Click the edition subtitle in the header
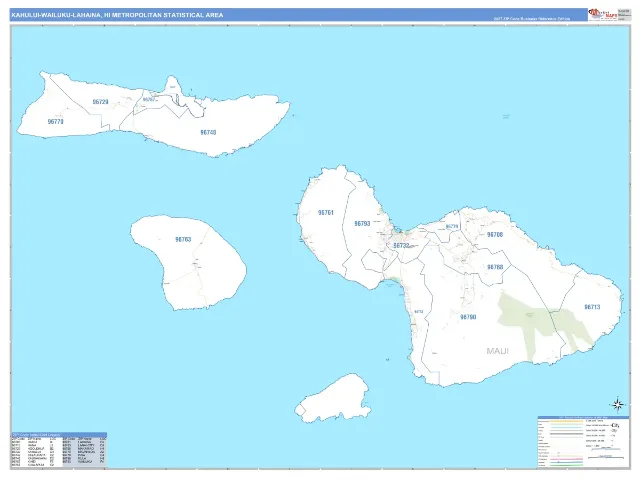The height and width of the screenshot is (480, 640). tap(531, 18)
